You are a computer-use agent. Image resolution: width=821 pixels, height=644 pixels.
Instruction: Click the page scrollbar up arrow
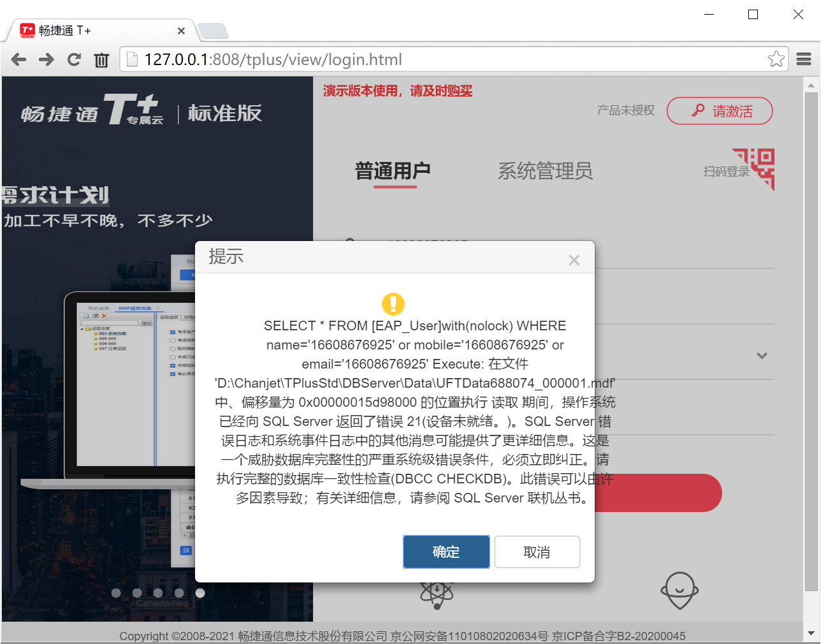[811, 85]
